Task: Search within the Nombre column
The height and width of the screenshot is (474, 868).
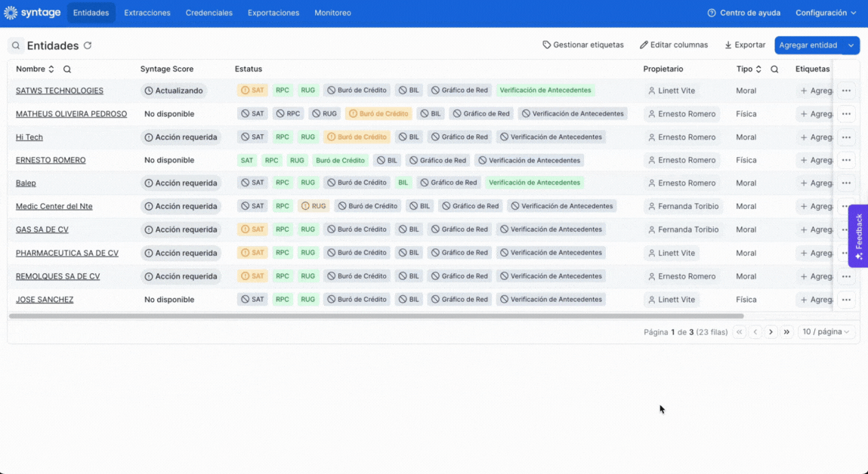Action: (67, 69)
